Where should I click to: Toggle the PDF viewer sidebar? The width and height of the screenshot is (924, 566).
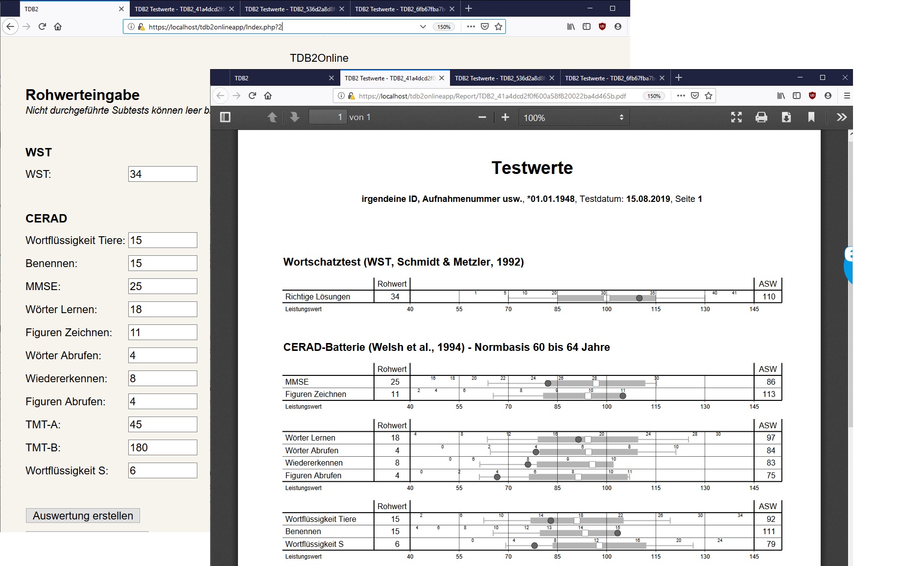pos(225,117)
